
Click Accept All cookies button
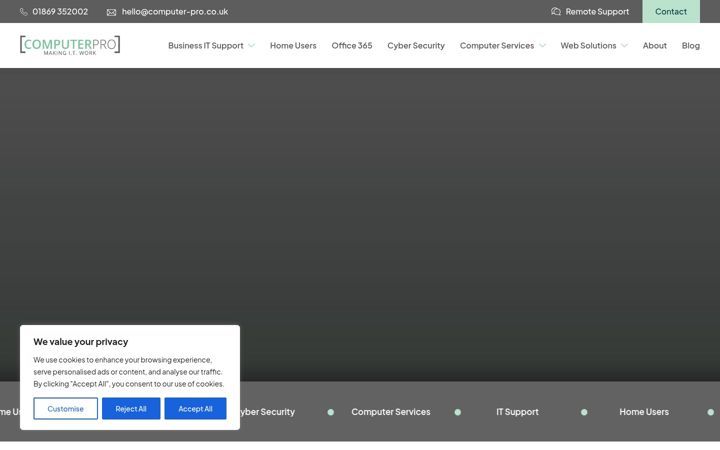tap(196, 408)
